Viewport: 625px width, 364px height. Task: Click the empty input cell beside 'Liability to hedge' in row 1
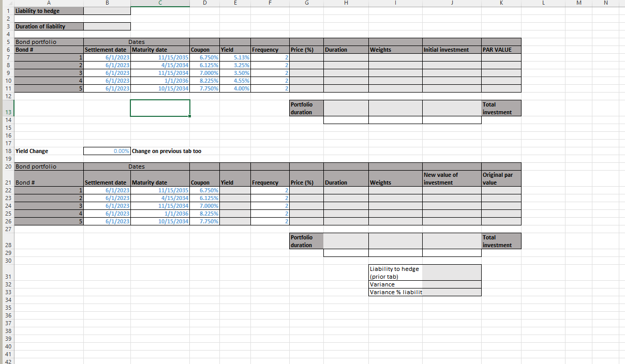(x=107, y=11)
